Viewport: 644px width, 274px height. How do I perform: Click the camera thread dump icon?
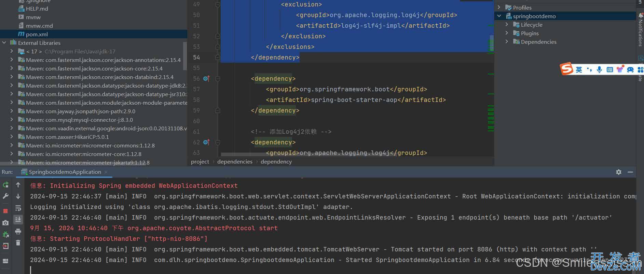(x=5, y=223)
